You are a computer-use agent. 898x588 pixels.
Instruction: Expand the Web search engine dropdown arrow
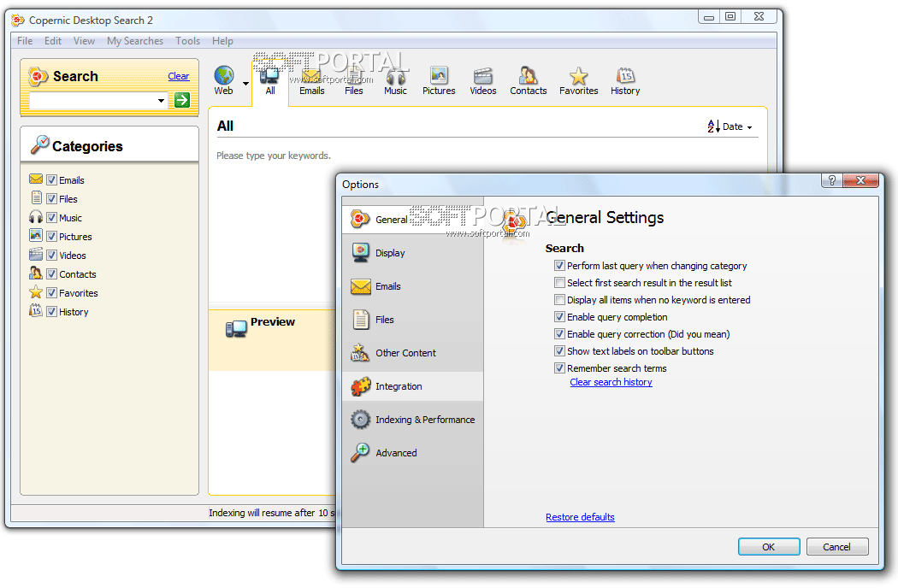(x=245, y=84)
